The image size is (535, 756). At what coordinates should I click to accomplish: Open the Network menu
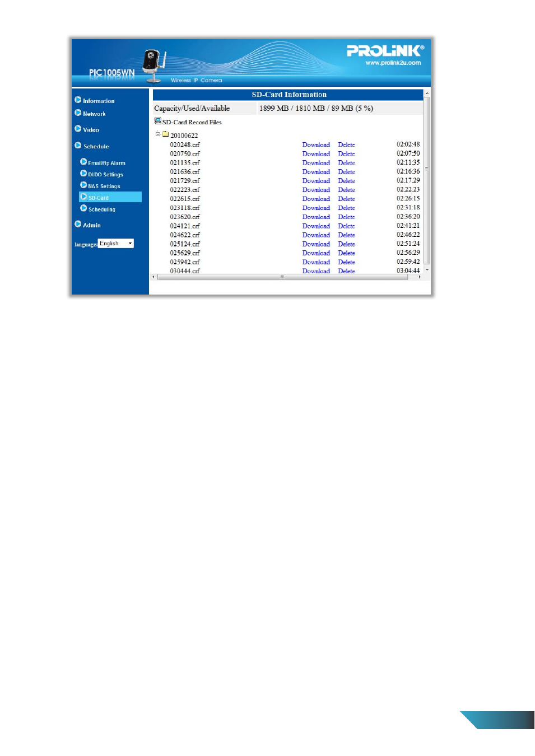click(x=94, y=114)
